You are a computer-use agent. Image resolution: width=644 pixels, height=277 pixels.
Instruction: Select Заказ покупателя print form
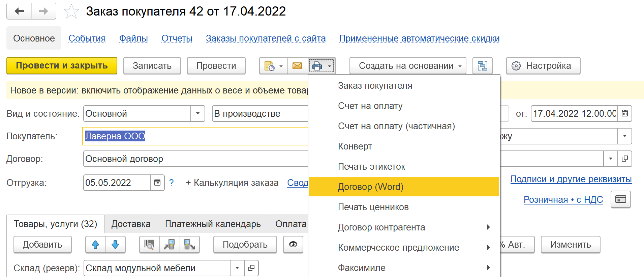click(404, 86)
